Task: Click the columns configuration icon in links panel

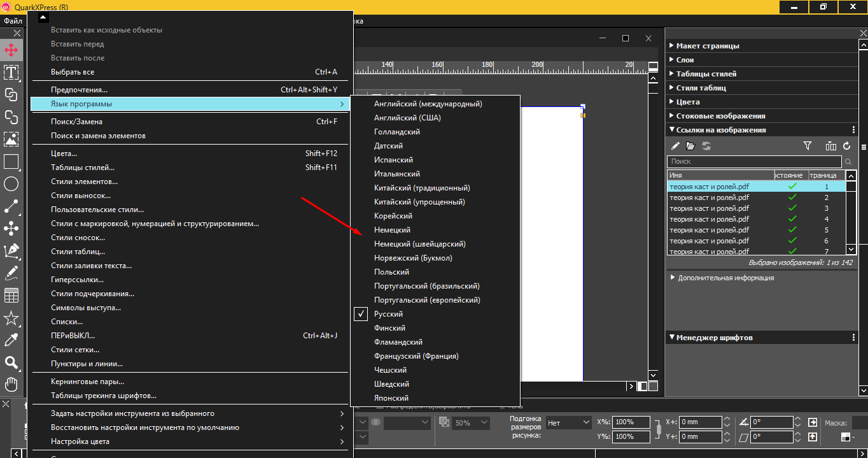Action: (x=830, y=146)
